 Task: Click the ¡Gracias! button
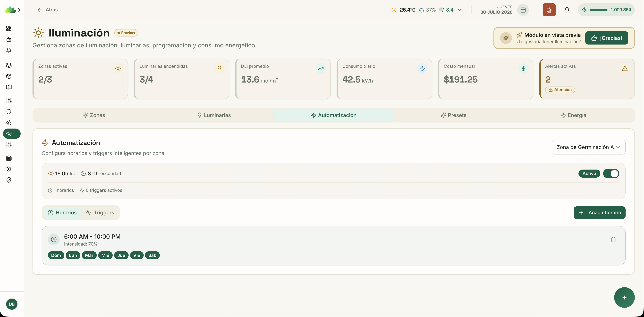point(606,38)
